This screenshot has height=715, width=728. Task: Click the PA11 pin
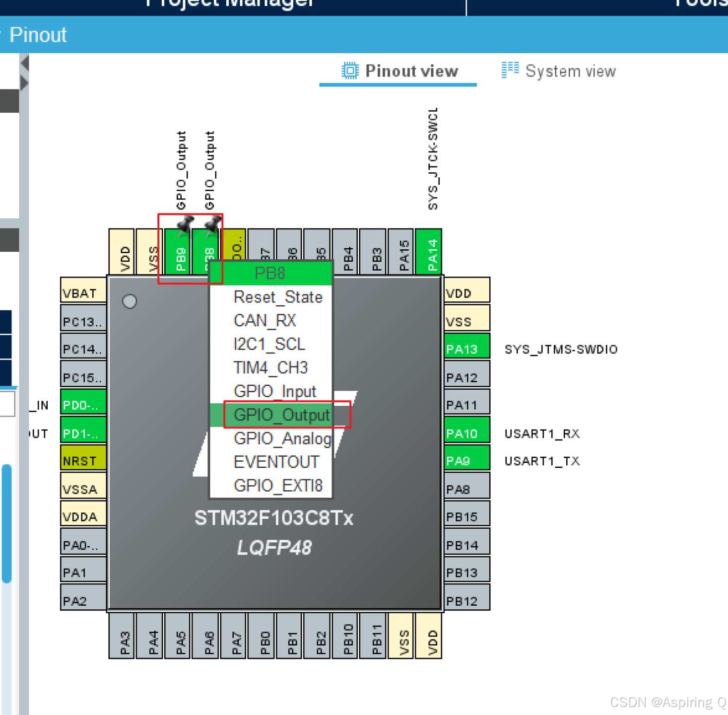point(467,402)
